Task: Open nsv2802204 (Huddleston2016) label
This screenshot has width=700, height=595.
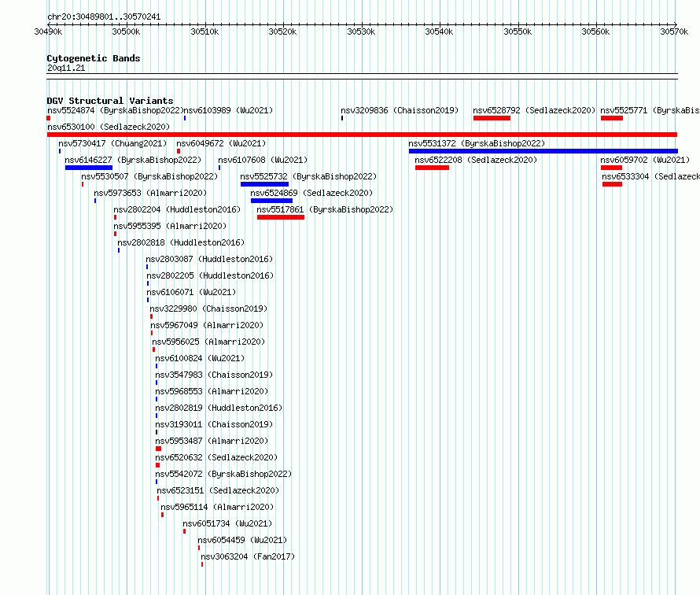Action: point(177,209)
